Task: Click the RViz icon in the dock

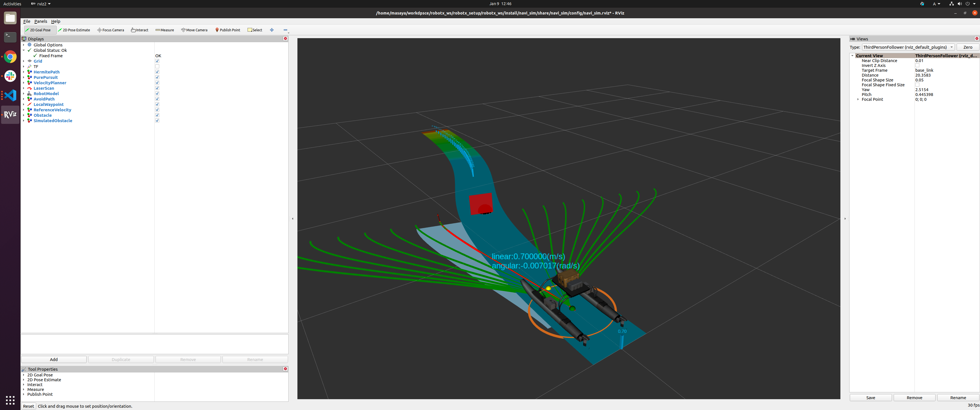Action: coord(10,114)
